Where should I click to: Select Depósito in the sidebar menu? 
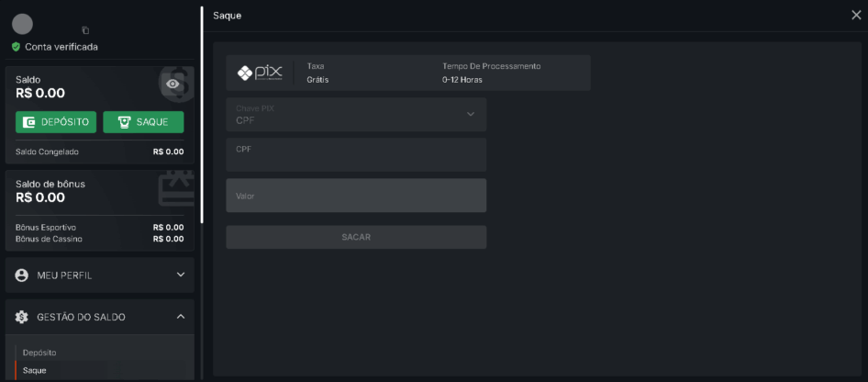coord(39,353)
